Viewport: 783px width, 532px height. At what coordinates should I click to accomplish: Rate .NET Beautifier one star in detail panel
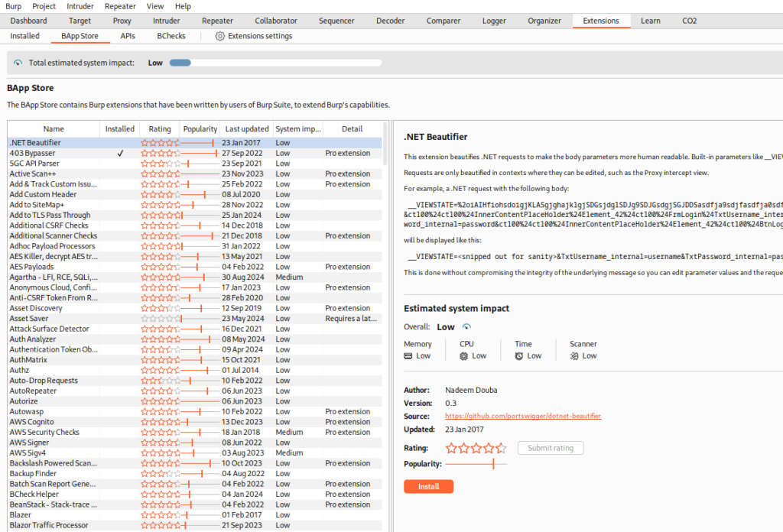click(451, 448)
